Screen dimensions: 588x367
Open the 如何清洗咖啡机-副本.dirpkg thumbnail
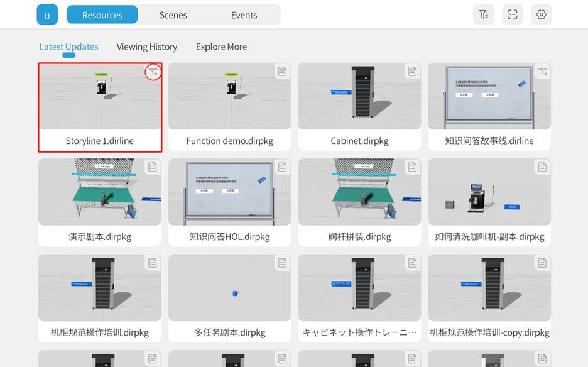tap(489, 192)
